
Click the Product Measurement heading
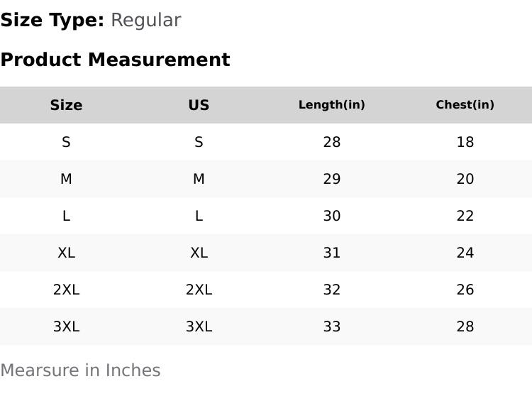point(115,60)
